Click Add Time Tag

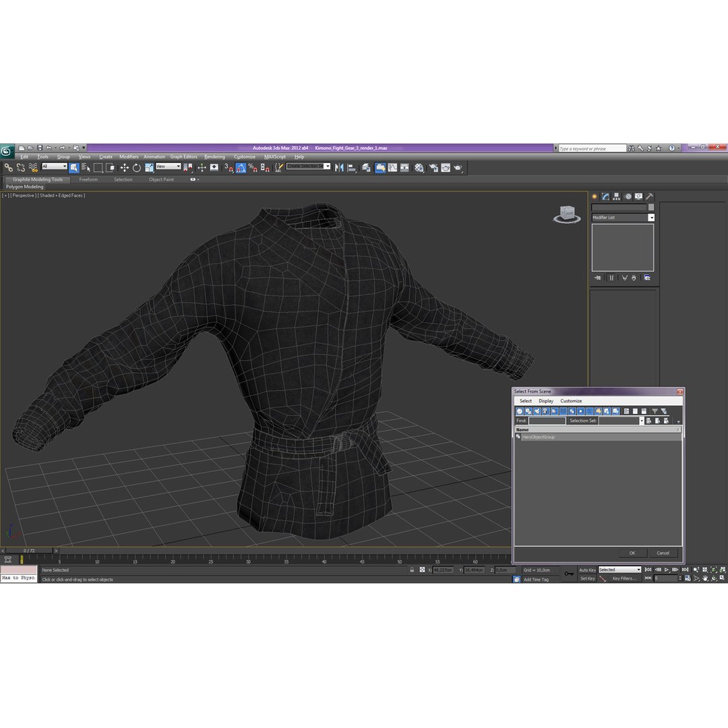tap(536, 580)
